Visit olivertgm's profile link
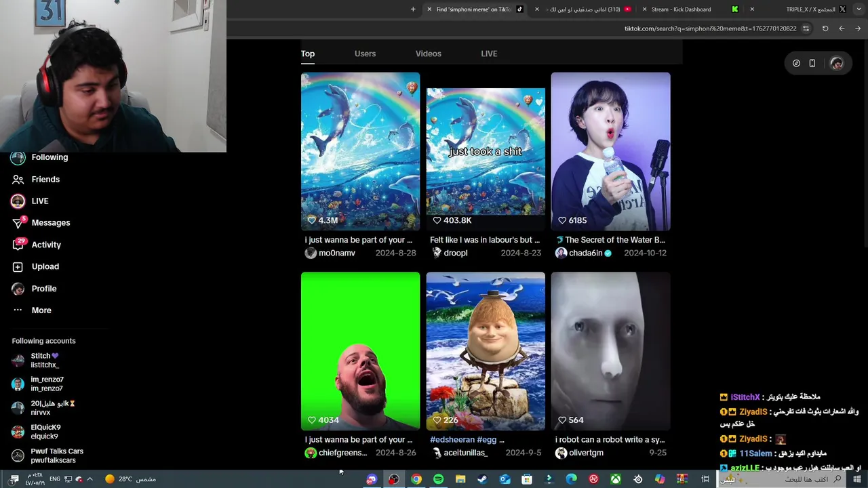The image size is (868, 488). [x=580, y=453]
